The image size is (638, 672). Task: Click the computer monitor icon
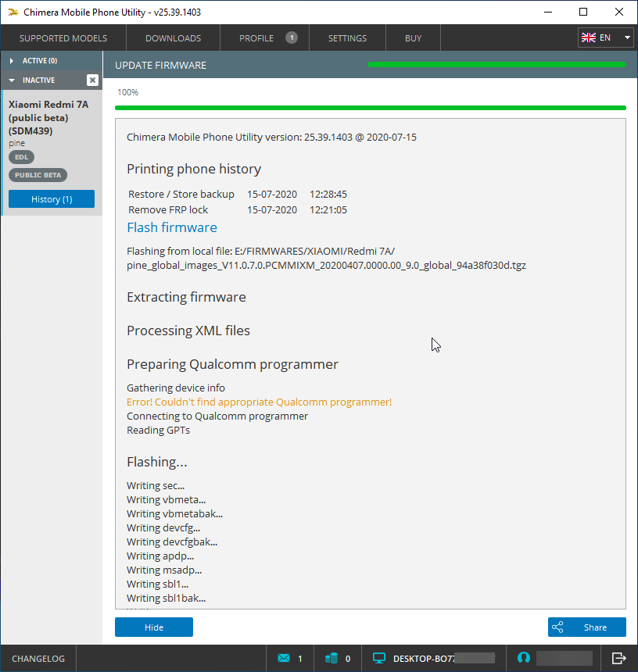pyautogui.click(x=379, y=658)
